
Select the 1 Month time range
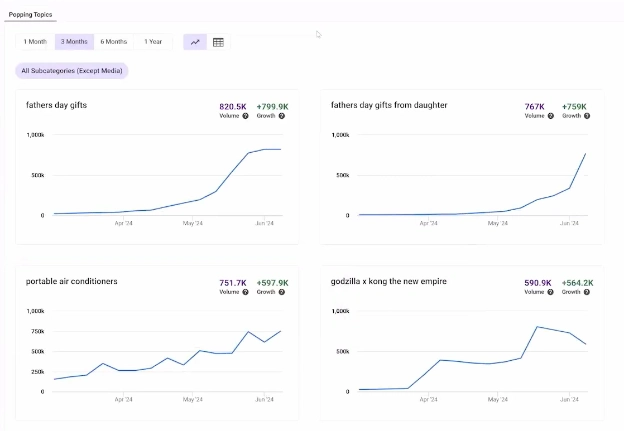pos(35,42)
